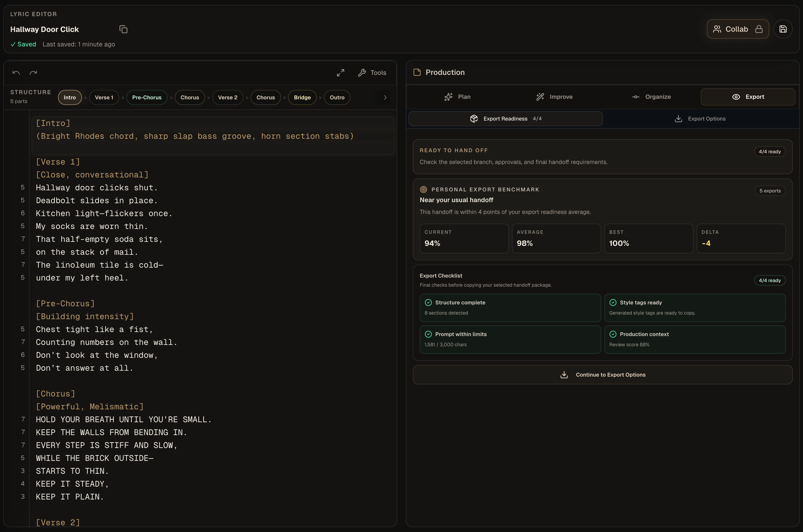Image resolution: width=803 pixels, height=532 pixels.
Task: Click the copy icon beside the song title
Action: [x=123, y=30]
